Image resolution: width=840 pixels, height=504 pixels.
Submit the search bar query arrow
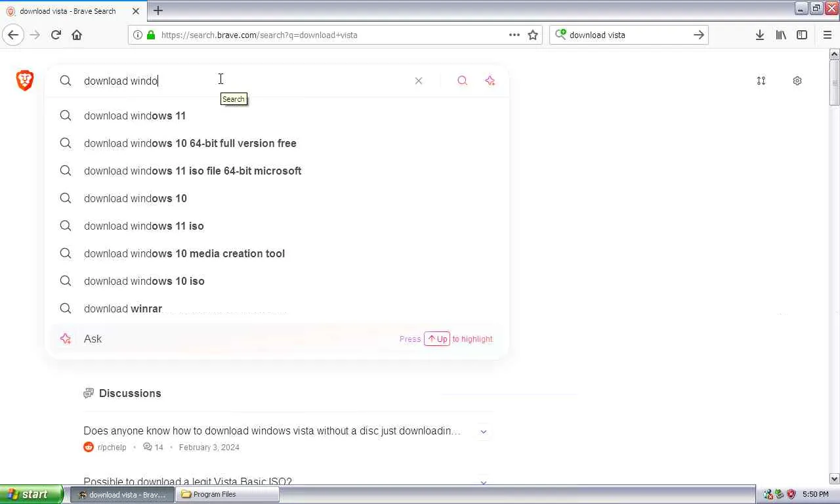coord(699,35)
